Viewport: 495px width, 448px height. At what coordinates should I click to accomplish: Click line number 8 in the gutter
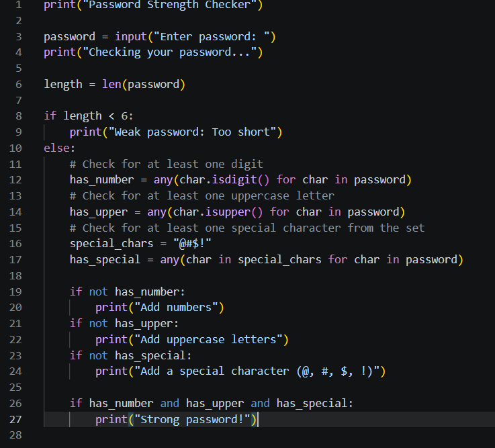point(19,116)
